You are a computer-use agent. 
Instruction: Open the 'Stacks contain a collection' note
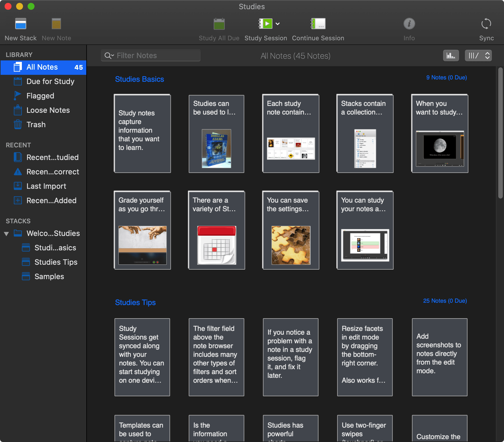tap(365, 134)
